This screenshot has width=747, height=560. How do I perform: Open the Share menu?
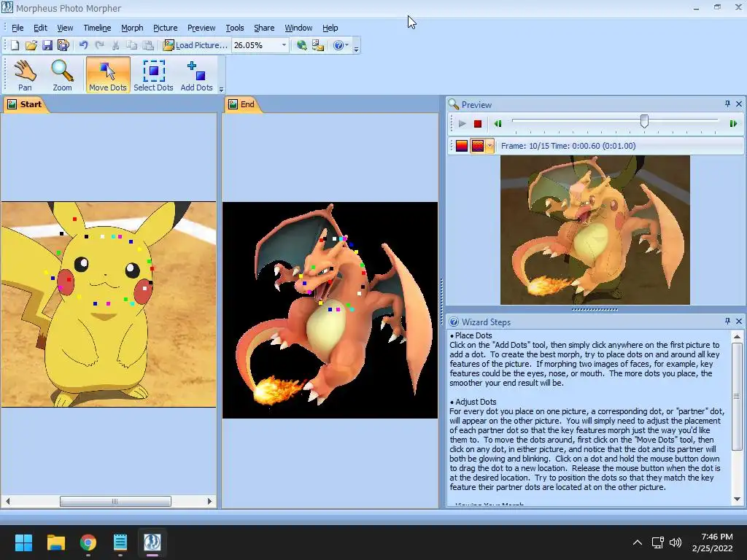point(264,28)
